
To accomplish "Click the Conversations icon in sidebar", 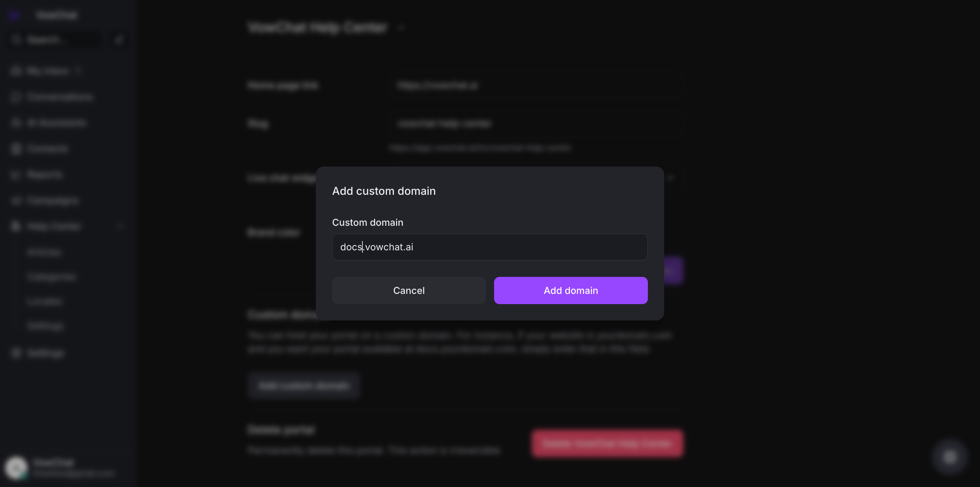I will coord(16,97).
